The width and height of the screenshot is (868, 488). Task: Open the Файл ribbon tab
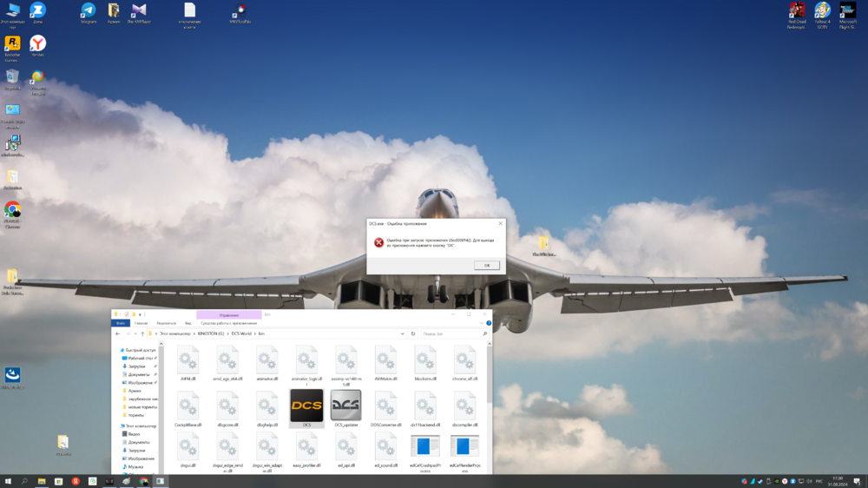click(x=120, y=323)
